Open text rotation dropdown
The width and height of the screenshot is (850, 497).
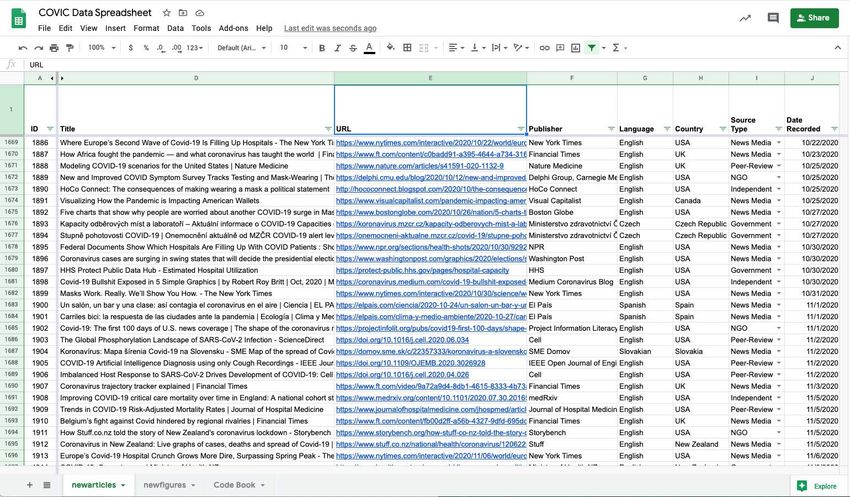pyautogui.click(x=521, y=48)
